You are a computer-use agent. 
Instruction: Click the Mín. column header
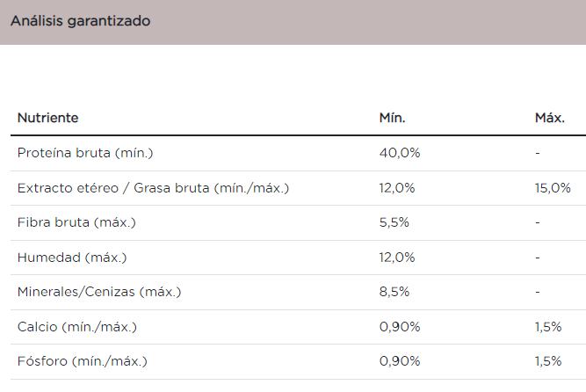click(x=392, y=118)
